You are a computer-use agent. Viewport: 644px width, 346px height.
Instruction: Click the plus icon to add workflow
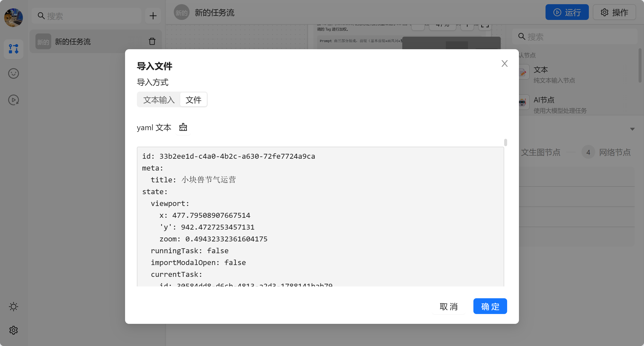153,16
